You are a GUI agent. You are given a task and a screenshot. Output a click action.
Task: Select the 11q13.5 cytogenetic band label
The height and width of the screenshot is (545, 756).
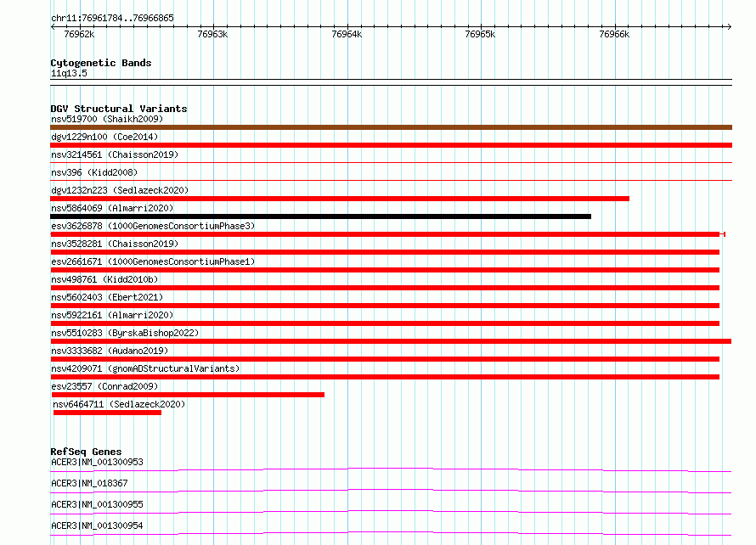(69, 73)
